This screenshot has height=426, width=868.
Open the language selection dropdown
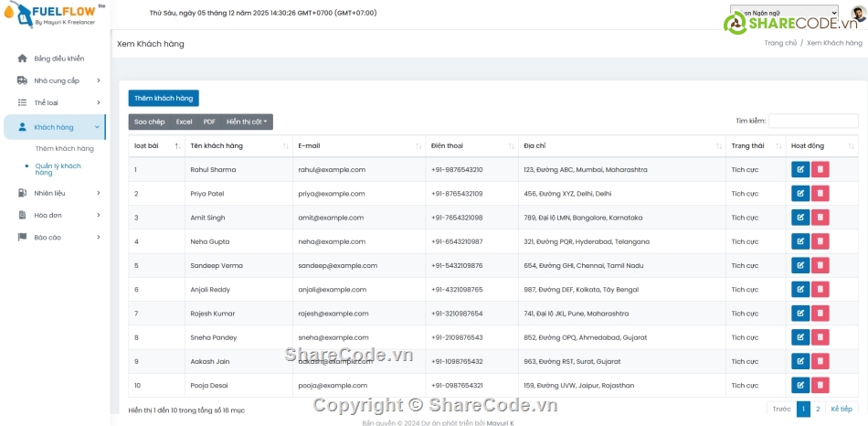[783, 13]
